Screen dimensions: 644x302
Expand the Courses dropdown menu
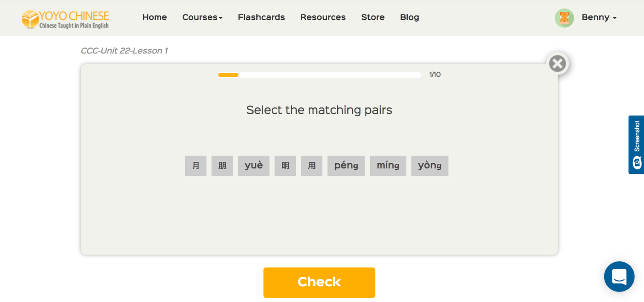click(202, 17)
